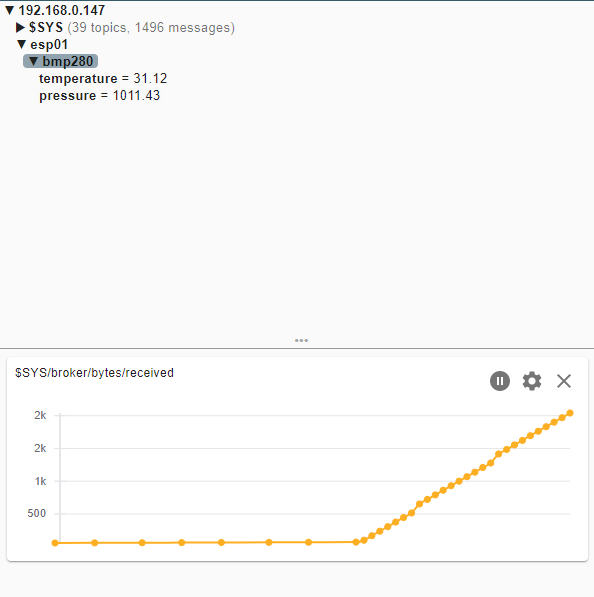Select the pressure = 1011.43 topic
Viewport: 594px width, 597px height.
click(99, 96)
